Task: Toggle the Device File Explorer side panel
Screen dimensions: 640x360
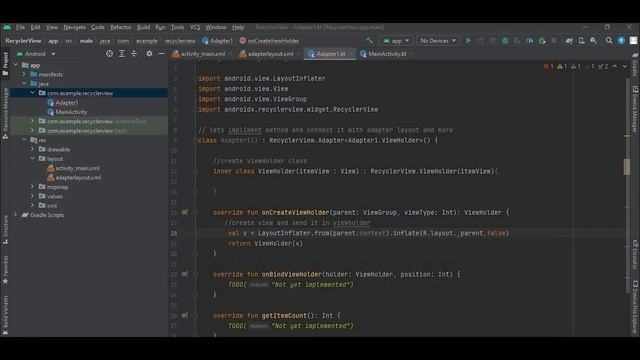Action: coord(635,307)
